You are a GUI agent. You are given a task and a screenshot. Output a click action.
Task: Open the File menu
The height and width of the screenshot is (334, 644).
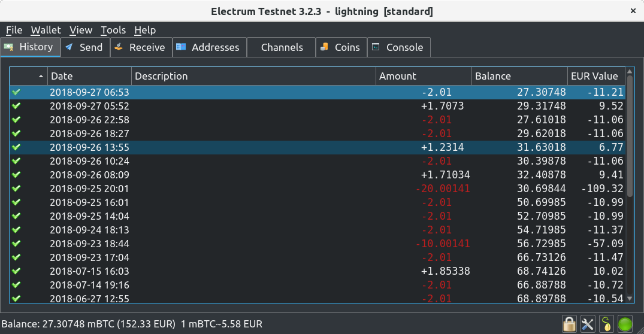pos(14,30)
